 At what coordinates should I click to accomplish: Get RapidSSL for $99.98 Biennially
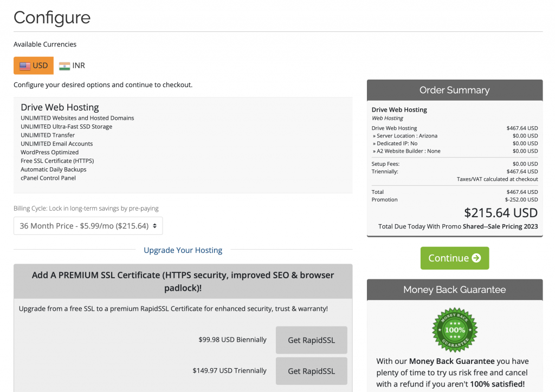click(x=311, y=340)
